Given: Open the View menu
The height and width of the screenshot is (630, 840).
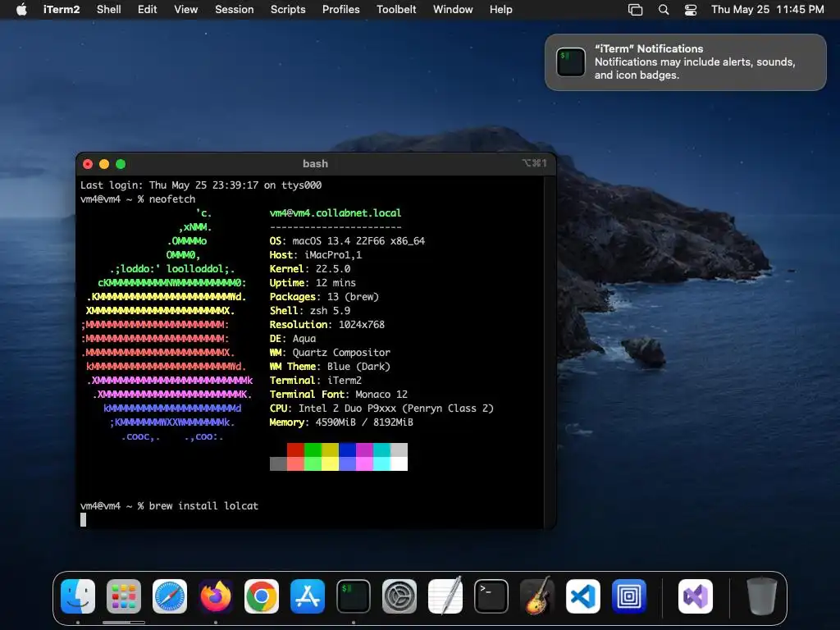Looking at the screenshot, I should (x=186, y=10).
